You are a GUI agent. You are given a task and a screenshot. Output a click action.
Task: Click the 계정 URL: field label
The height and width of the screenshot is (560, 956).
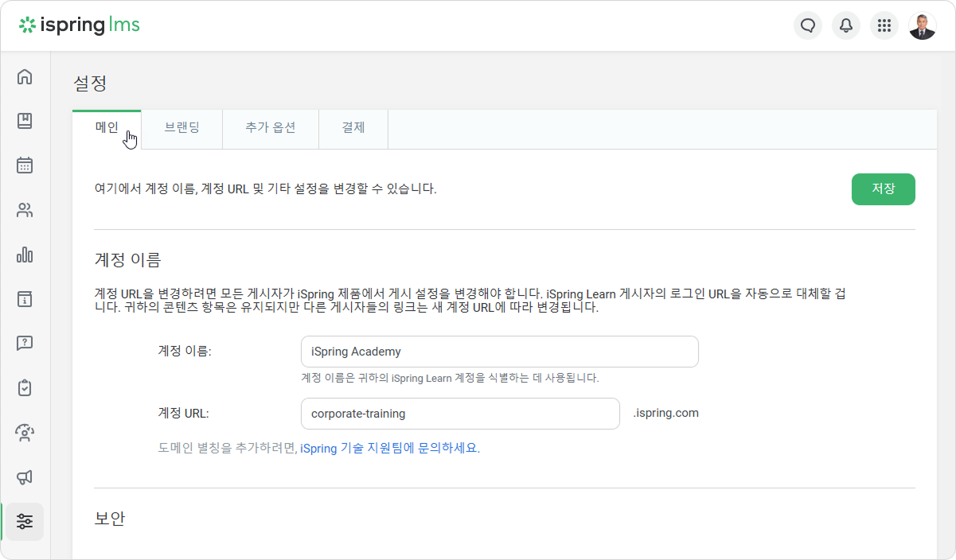coord(183,414)
